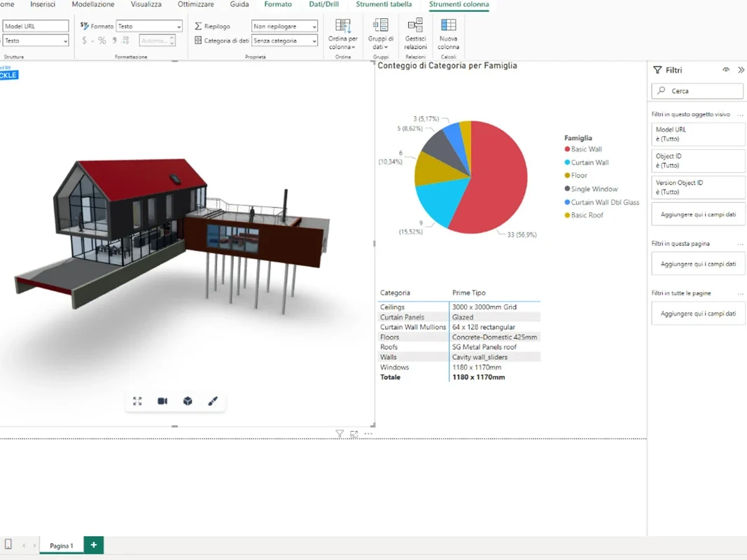The image size is (747, 560).
Task: Toggle the filter pane eye visibility icon
Action: [x=726, y=69]
